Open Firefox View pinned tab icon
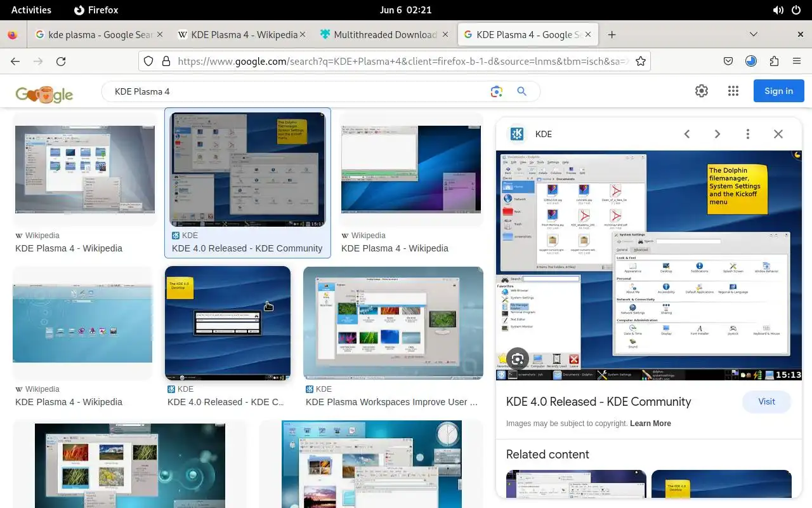 [13, 35]
